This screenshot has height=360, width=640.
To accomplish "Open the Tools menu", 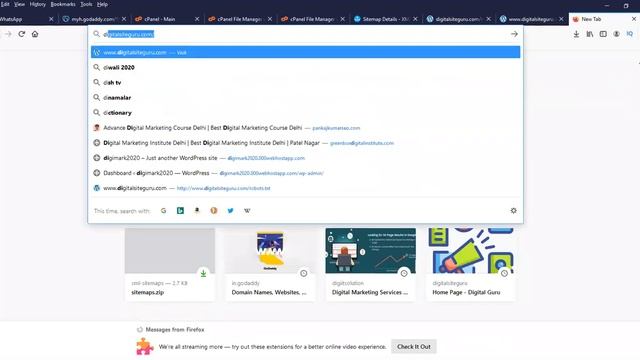I will pyautogui.click(x=86, y=4).
